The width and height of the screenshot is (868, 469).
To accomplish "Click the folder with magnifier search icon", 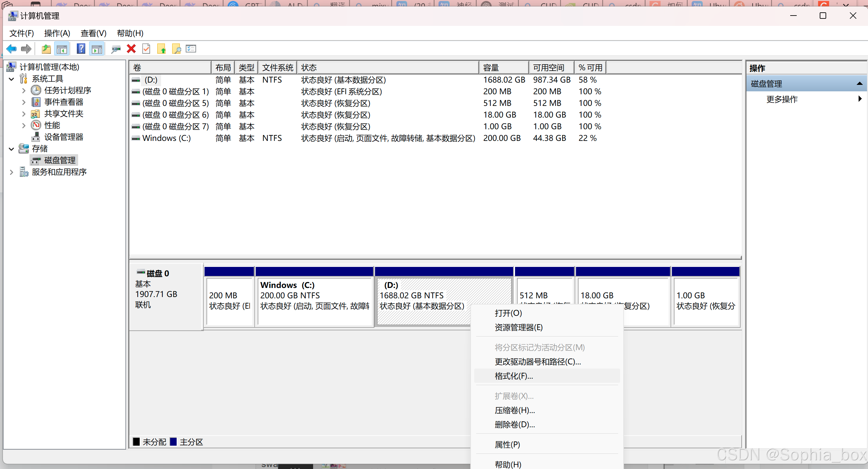I will coord(176,49).
